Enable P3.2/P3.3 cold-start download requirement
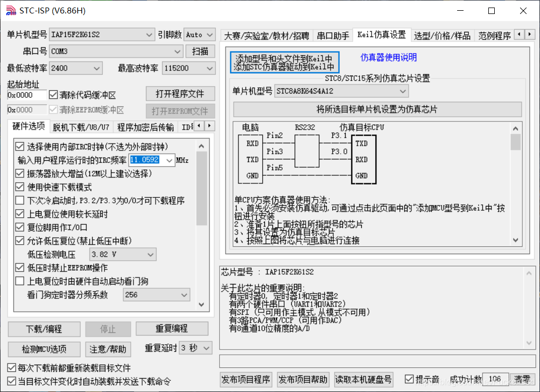This screenshot has height=392, width=540. point(19,200)
